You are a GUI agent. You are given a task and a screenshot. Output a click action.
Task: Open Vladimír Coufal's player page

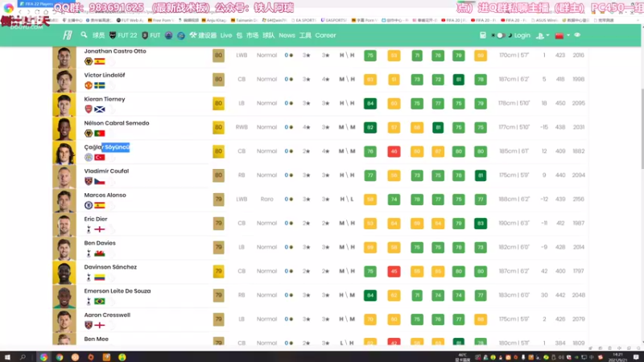(x=106, y=171)
